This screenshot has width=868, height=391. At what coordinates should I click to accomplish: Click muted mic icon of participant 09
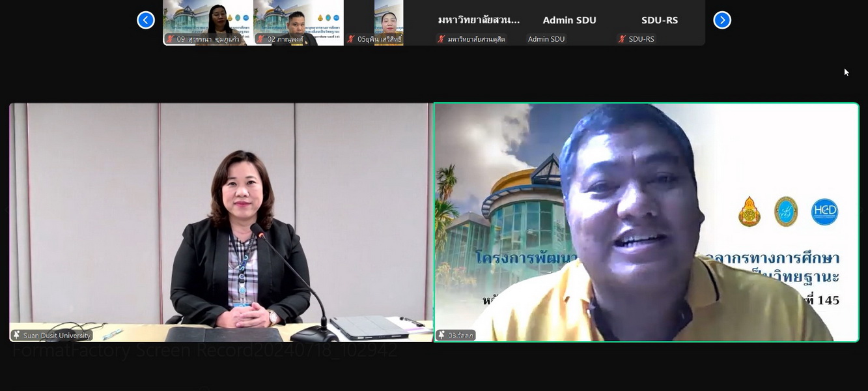(170, 39)
